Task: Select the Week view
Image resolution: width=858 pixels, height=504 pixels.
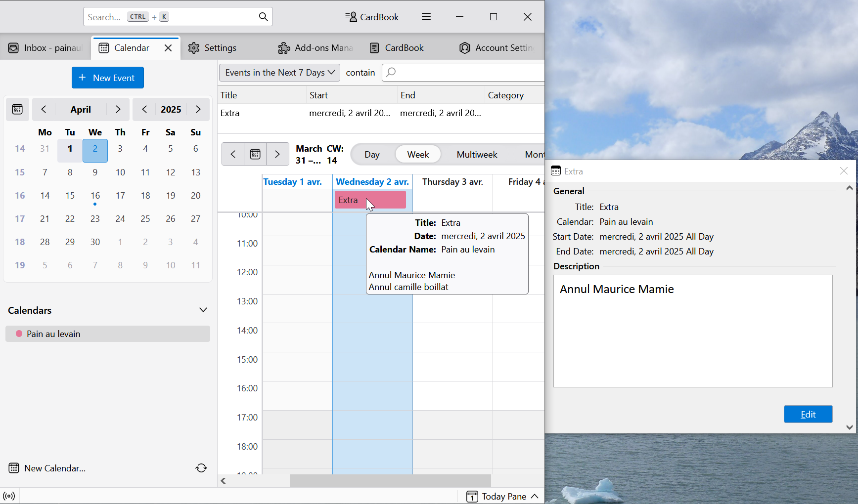Action: 418,155
